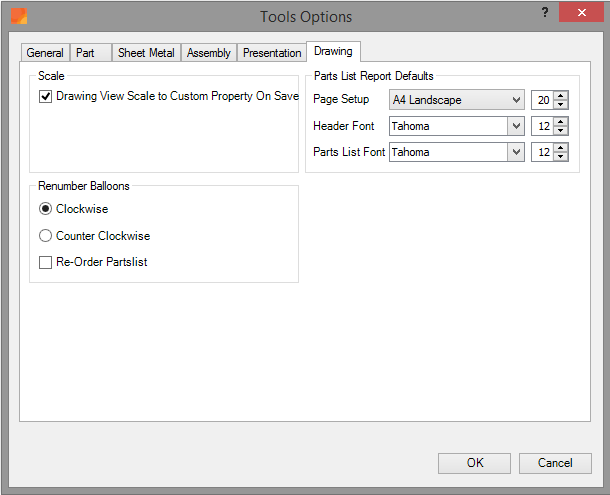Expand the Parts List Font dropdown
The image size is (610, 495).
(x=516, y=152)
